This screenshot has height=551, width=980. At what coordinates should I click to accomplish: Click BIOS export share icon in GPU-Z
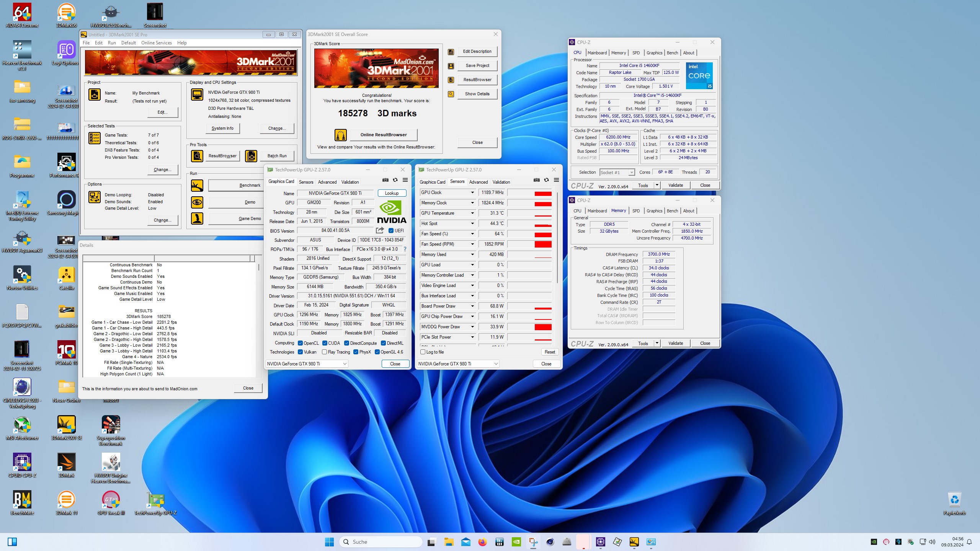click(x=380, y=230)
